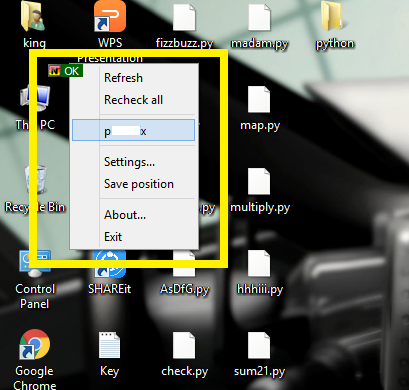
Task: Select the Recycle Bin icon
Action: coord(35,180)
